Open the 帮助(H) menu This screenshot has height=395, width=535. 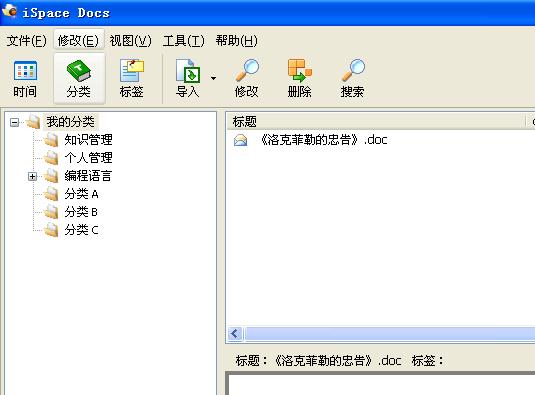(x=236, y=41)
